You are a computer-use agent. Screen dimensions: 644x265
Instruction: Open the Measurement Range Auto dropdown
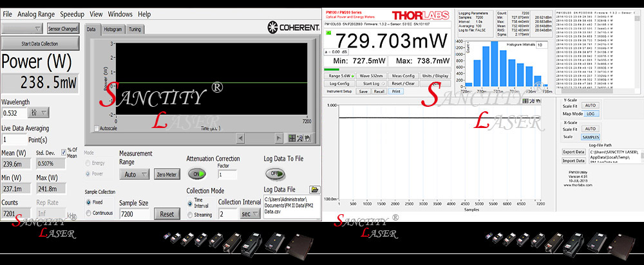[135, 174]
